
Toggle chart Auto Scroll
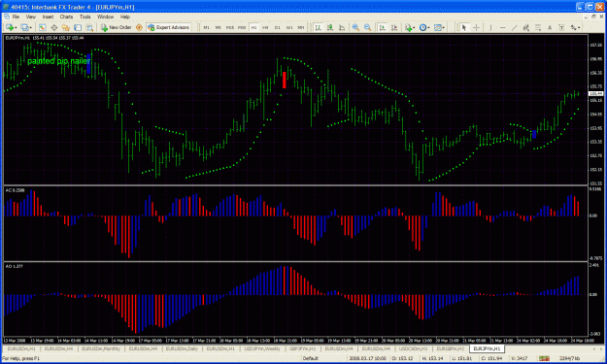(x=383, y=27)
